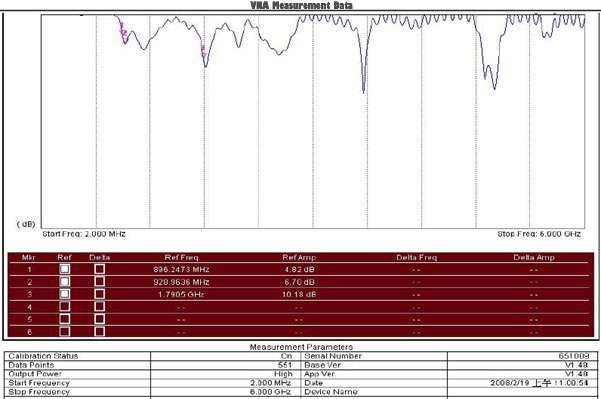Viewport: 601px width, 399px height.
Task: Enable the Delta checkbox for marker 4
Action: click(x=100, y=307)
